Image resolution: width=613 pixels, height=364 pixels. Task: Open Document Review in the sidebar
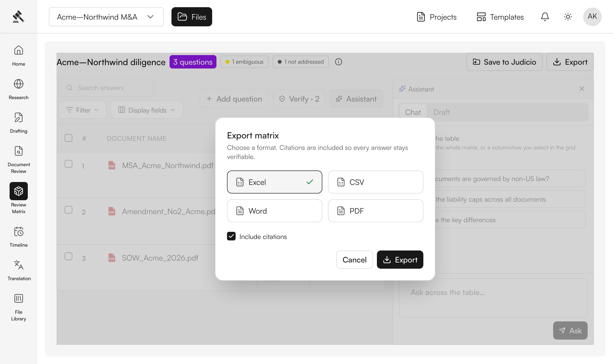(x=19, y=160)
